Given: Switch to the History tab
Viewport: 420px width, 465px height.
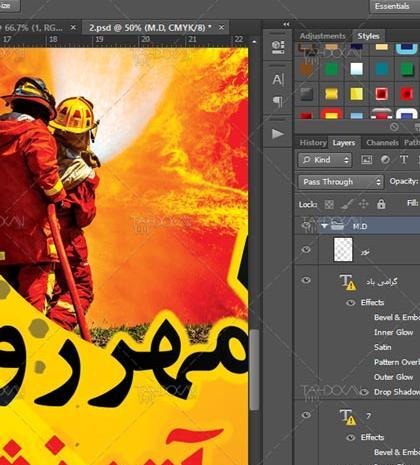Looking at the screenshot, I should (x=312, y=143).
